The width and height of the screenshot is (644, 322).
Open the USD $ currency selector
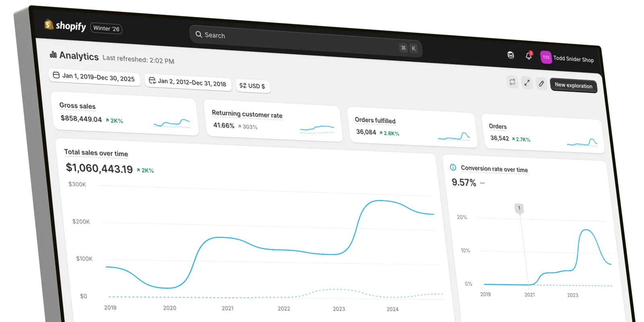tap(252, 86)
